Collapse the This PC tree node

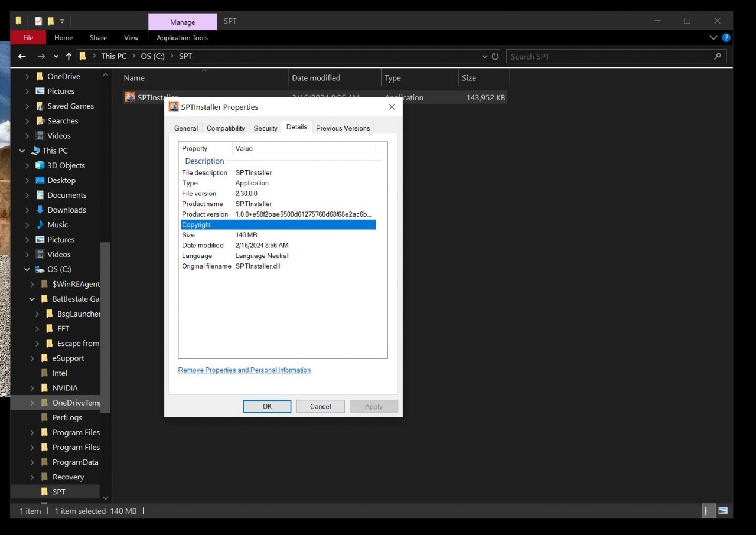click(22, 151)
